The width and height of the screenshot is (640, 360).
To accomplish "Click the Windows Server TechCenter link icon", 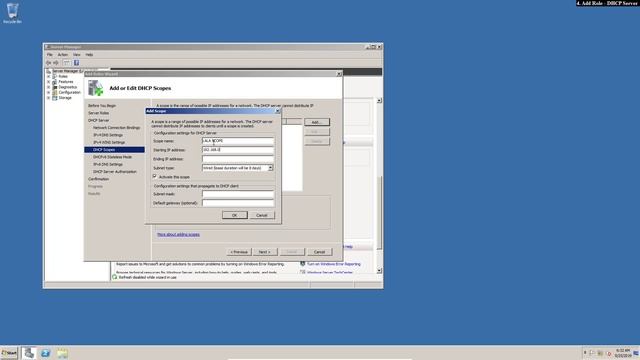I will pos(302,272).
